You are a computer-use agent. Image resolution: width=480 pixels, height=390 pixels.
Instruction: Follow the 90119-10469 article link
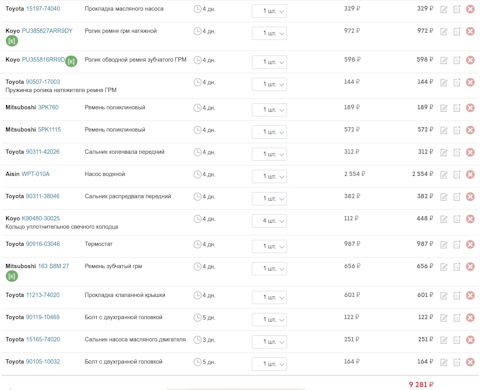43,317
